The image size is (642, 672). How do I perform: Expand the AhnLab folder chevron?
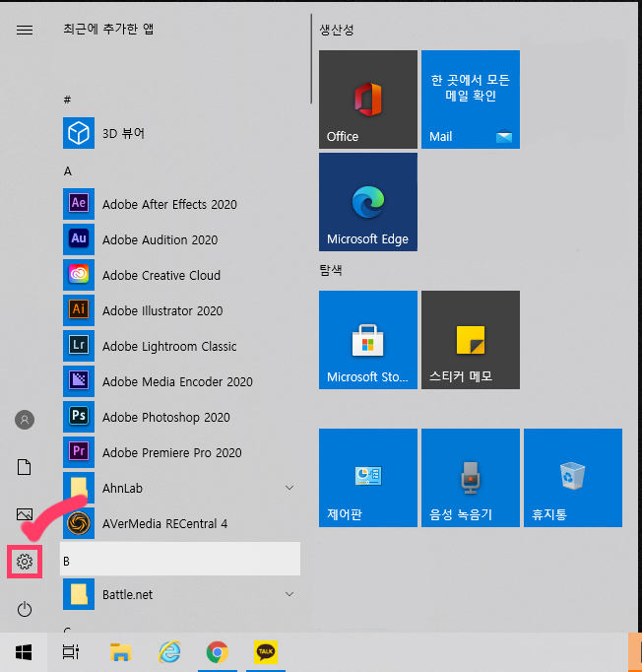(289, 488)
